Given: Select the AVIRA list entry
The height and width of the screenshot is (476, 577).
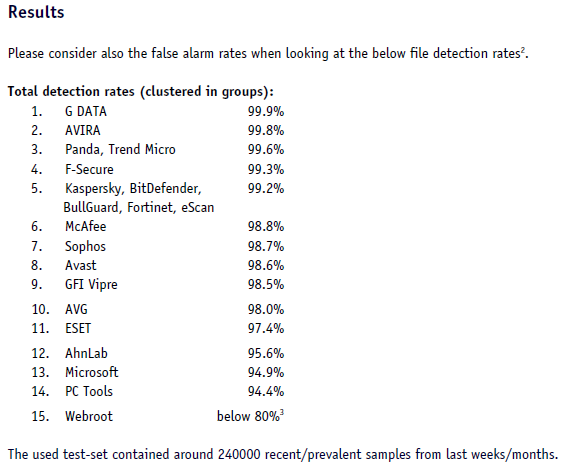Looking at the screenshot, I should pyautogui.click(x=82, y=130).
